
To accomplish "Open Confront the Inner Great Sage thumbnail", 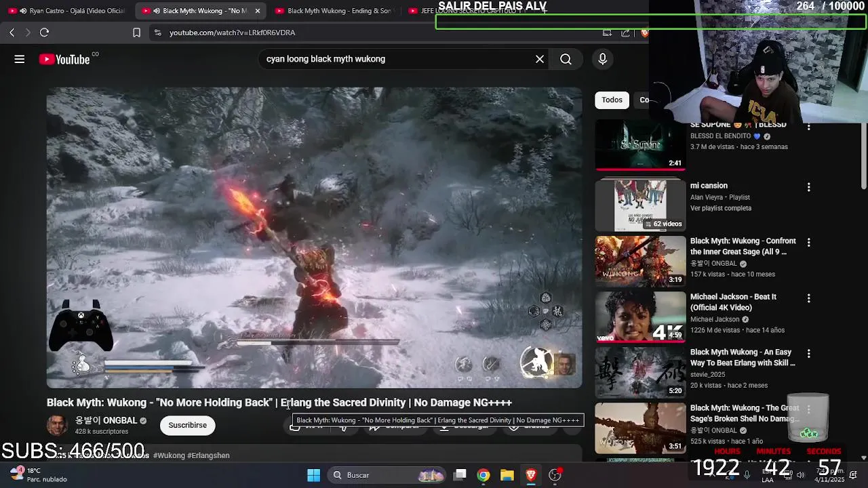I will click(x=640, y=261).
